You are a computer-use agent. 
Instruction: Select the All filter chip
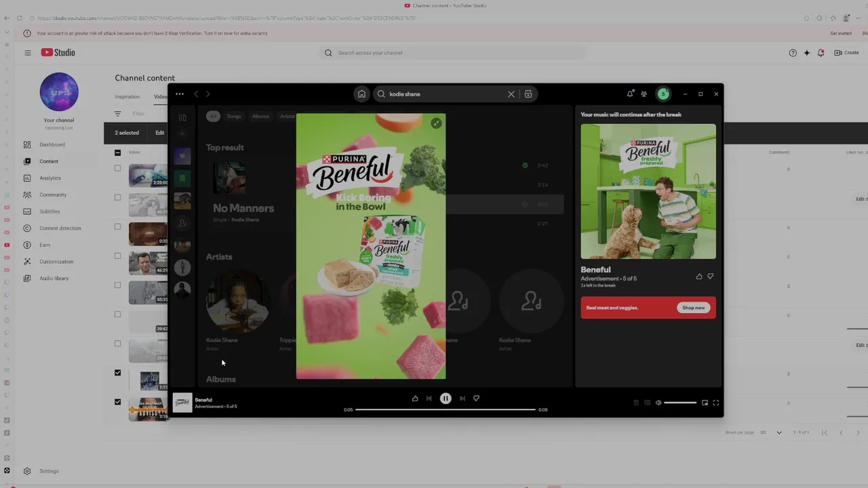tap(213, 117)
